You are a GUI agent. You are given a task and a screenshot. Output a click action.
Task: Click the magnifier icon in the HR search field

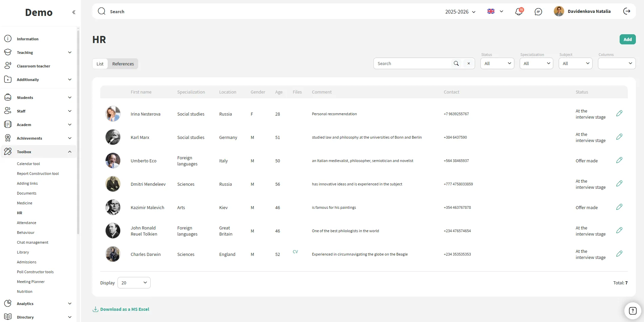point(456,64)
